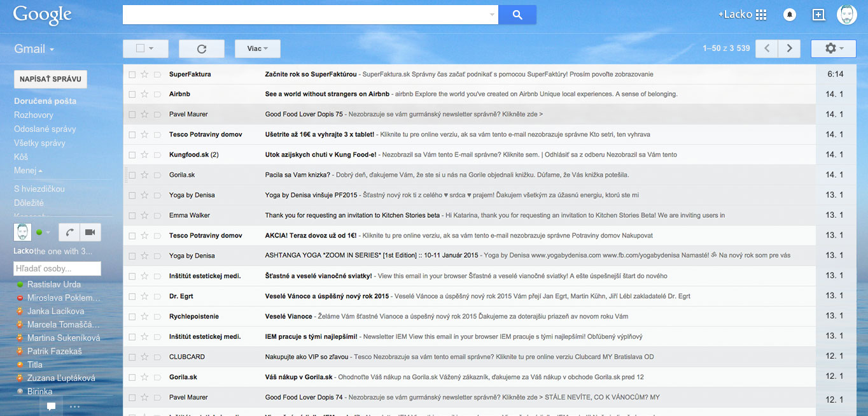Open 'Váš nákup v Gorila.sk' email

click(470, 377)
